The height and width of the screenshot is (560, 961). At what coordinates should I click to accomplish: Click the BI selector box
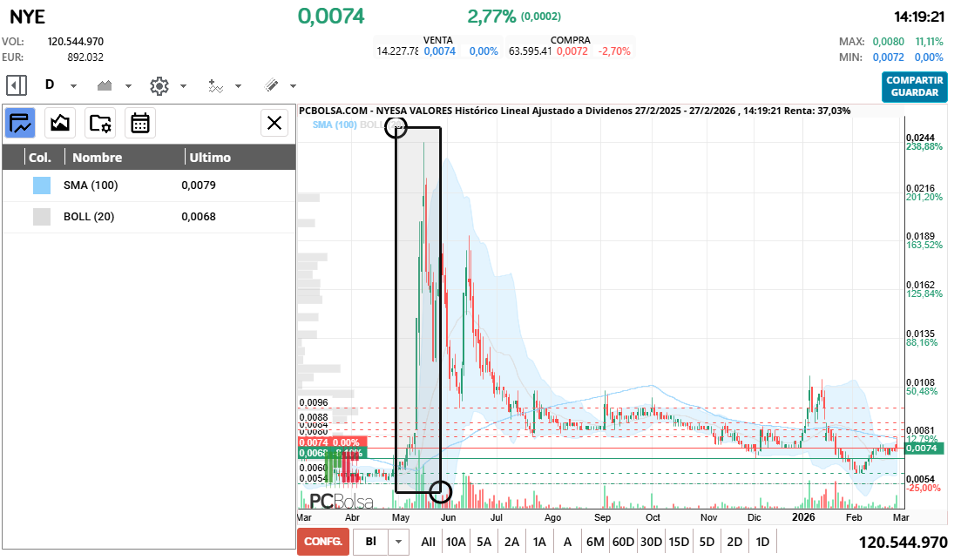click(371, 542)
